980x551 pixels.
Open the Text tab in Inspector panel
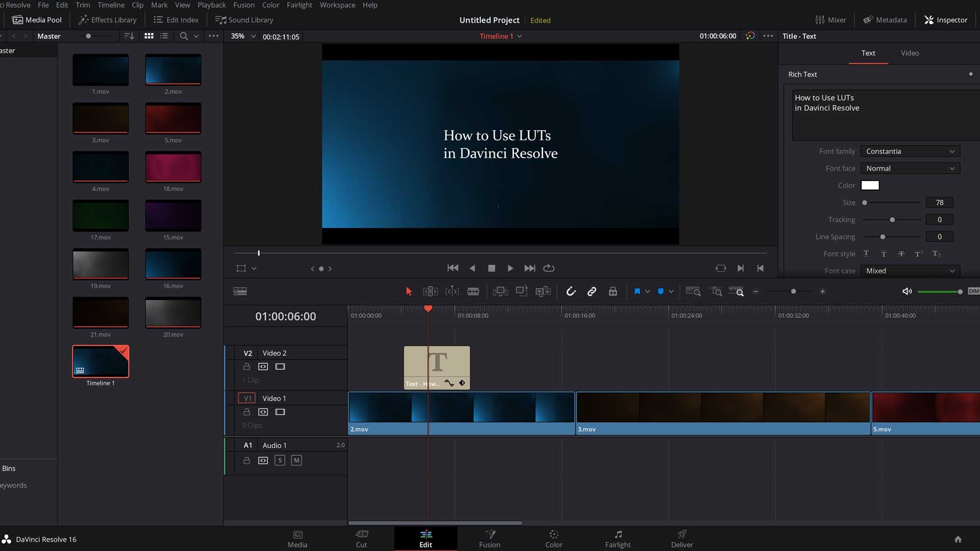coord(869,53)
